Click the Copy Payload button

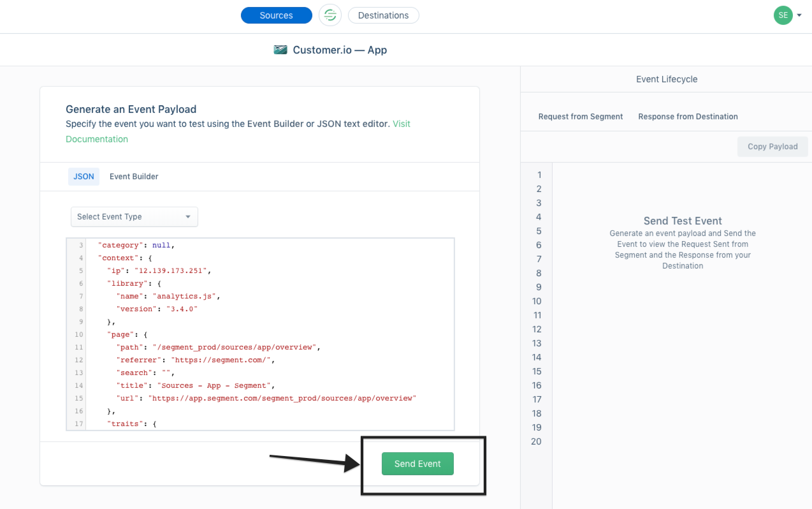[772, 147]
